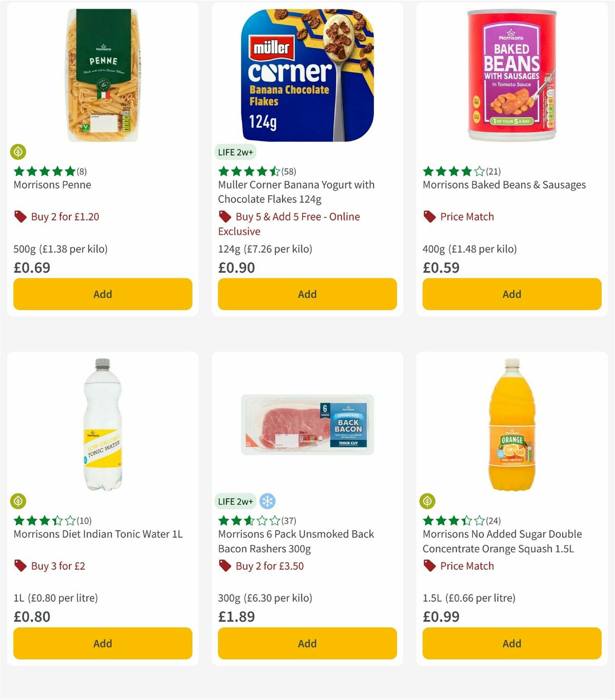
Task: Add Muller Corner Banana Yogurt to the basket
Action: tap(307, 294)
